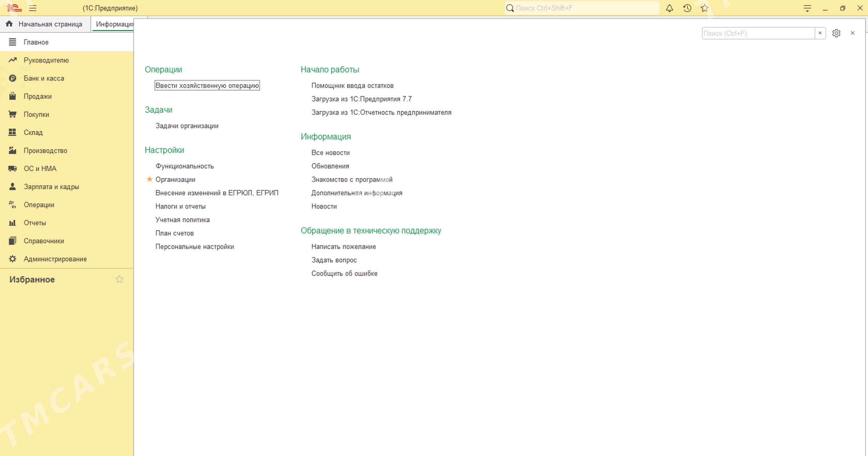Click the Покупки cart icon

point(12,114)
